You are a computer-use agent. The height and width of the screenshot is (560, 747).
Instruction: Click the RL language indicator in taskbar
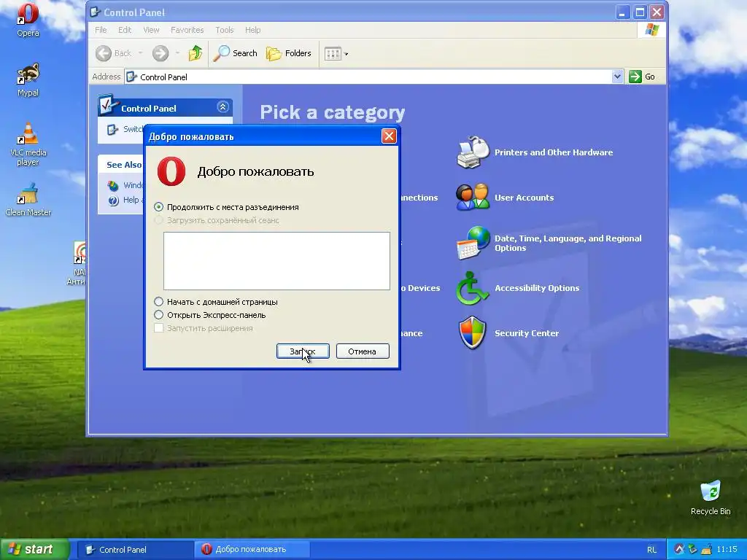pos(651,550)
